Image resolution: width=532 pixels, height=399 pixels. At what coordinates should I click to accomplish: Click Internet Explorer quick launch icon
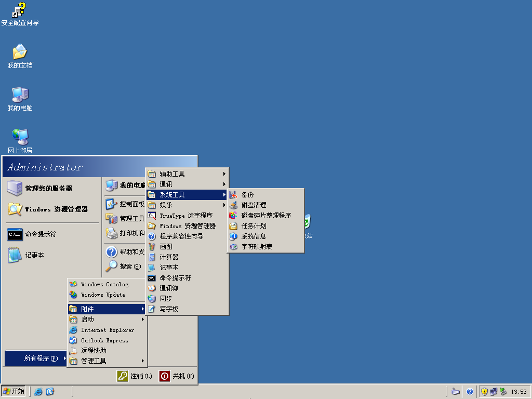click(38, 392)
